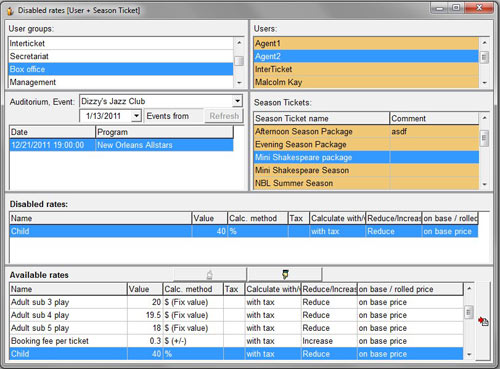The width and height of the screenshot is (500, 369).
Task: Select Secretariat user group
Action: 121,56
